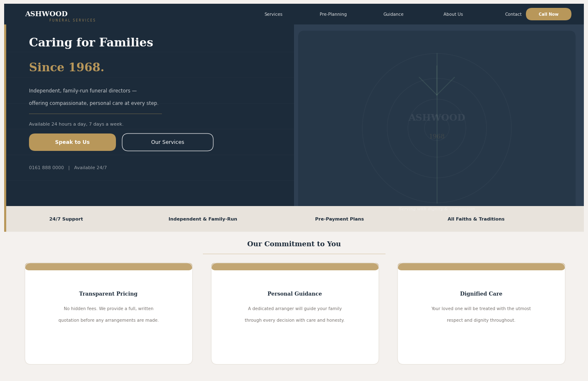This screenshot has height=381, width=588.
Task: Open the Pre-Planning nav item
Action: [333, 15]
